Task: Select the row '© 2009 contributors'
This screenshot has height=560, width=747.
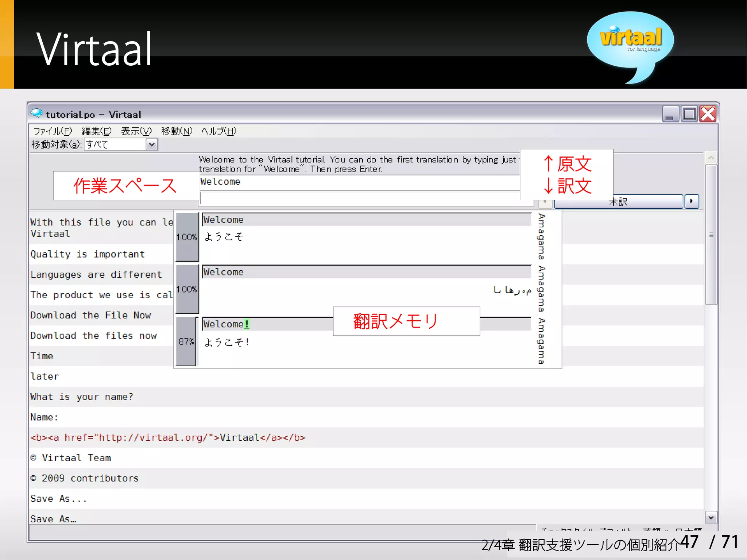Action: (367, 479)
